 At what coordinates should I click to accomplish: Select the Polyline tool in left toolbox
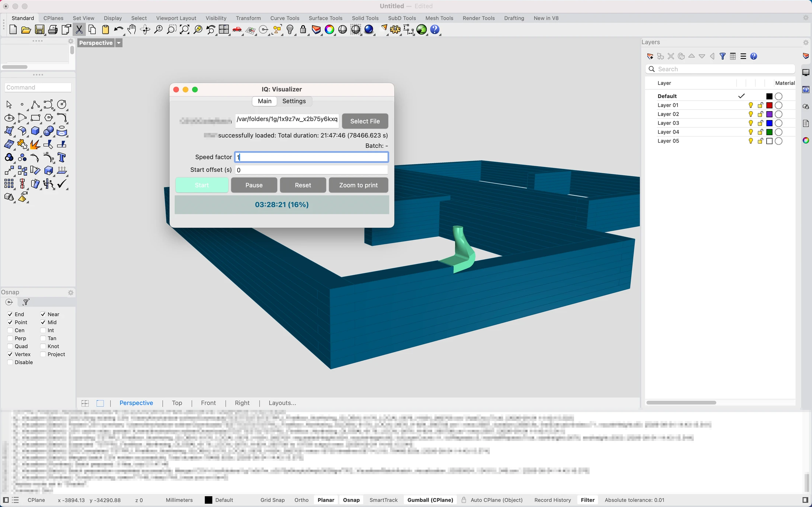coord(35,105)
